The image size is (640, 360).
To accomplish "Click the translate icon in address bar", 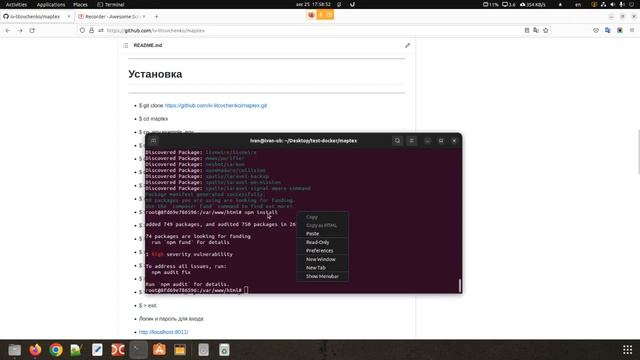I will tap(536, 31).
